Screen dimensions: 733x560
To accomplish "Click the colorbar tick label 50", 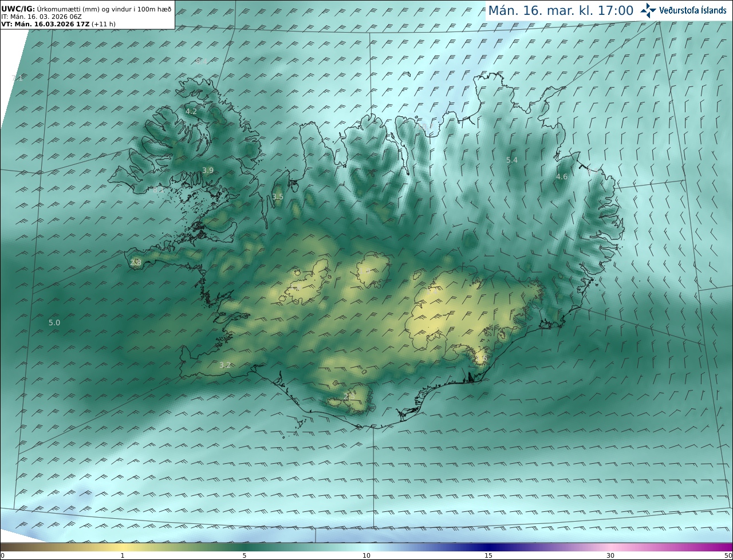I will coord(728,555).
